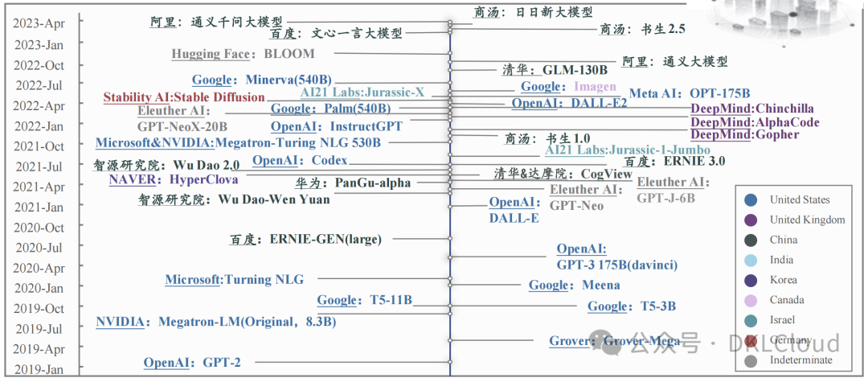This screenshot has height=378, width=868.
Task: Click "华为: PanGu-alpha" label
Action: point(353,183)
